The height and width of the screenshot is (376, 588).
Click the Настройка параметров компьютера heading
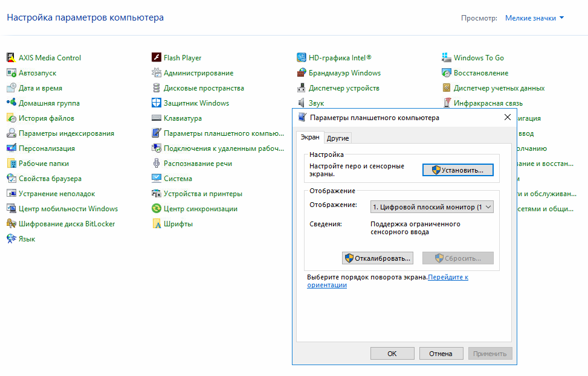pos(85,18)
